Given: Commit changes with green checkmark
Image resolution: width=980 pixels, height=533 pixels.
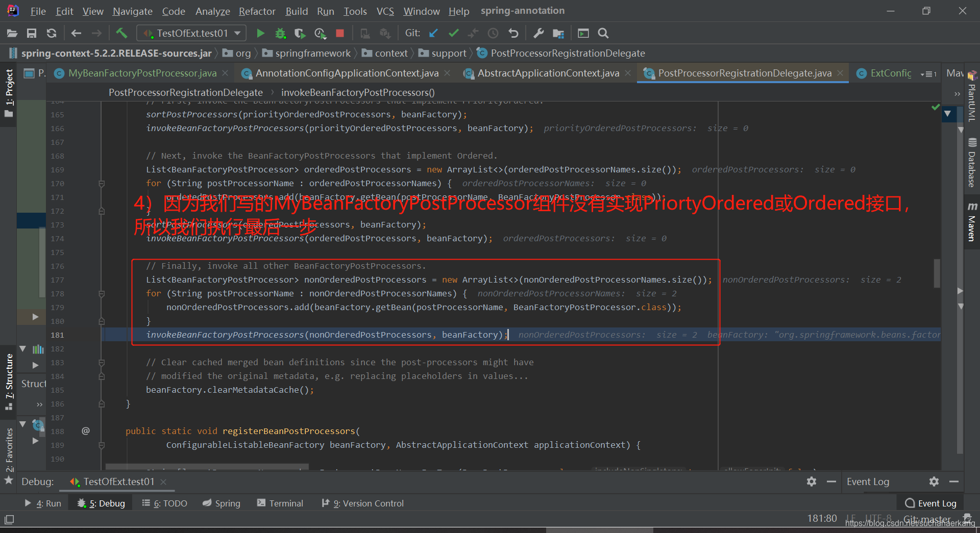Looking at the screenshot, I should [x=453, y=33].
